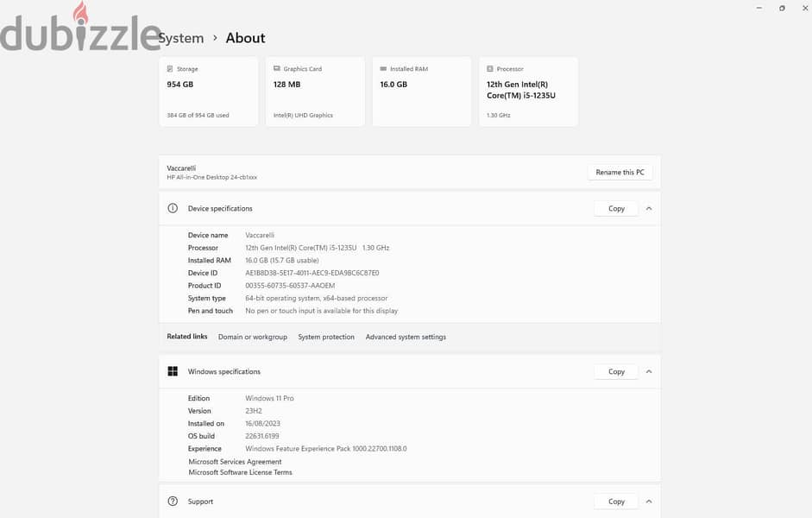Viewport: 812px width, 518px height.
Task: Select 16.0 GB (15.7 GB usable) value
Action: 282,261
